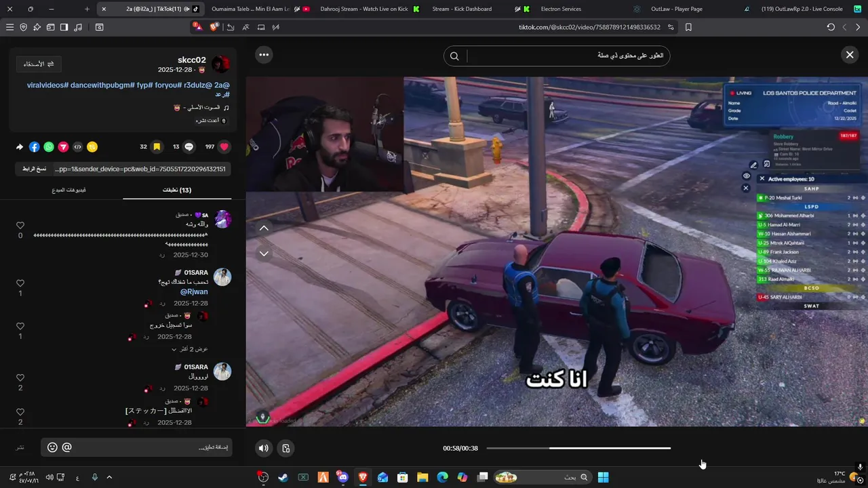Go to previous video with up chevron
Screen dimensions: 868x488
click(x=264, y=228)
